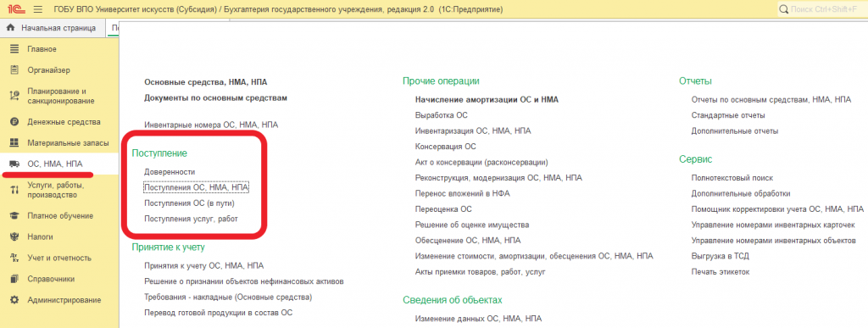The height and width of the screenshot is (328, 868).
Task: Click the Налоги emblem icon
Action: (x=15, y=236)
